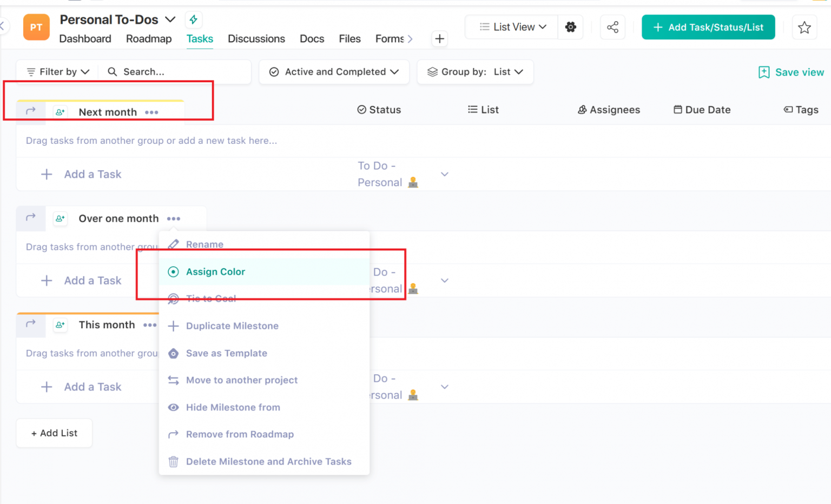Click the Add Task/Status/List button
Viewport: 831px width, 504px height.
(x=708, y=27)
